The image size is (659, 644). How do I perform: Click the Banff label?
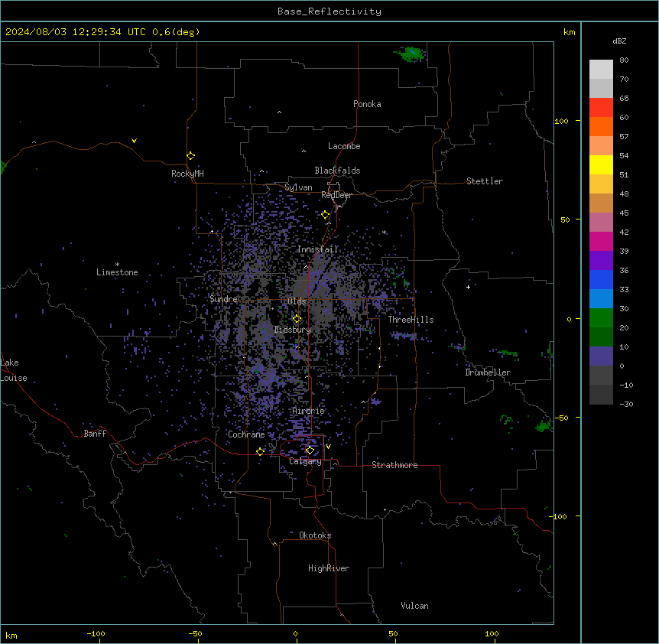click(x=95, y=434)
